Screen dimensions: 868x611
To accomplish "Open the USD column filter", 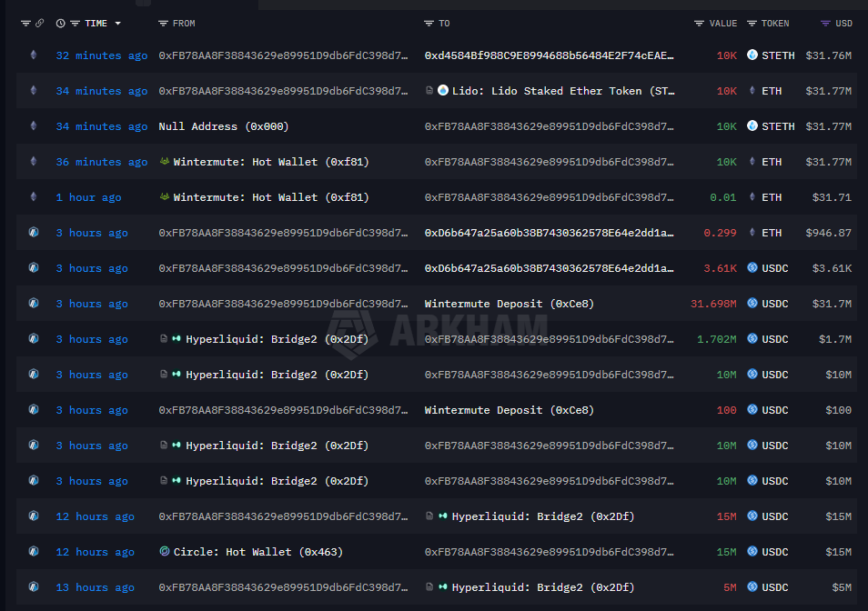I will click(x=825, y=23).
